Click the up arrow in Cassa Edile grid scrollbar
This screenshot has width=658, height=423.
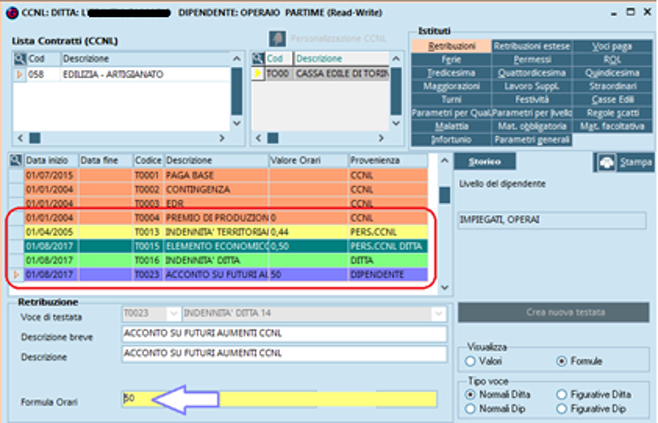tap(396, 59)
